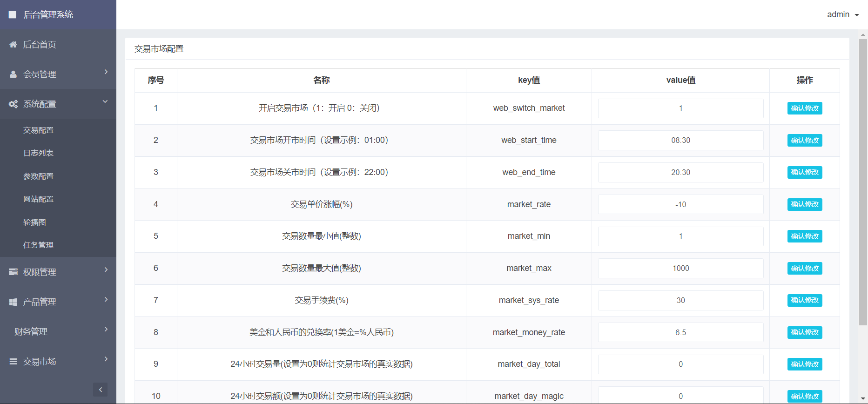Click the 交易数量最大值(整数) name cell

click(x=322, y=268)
